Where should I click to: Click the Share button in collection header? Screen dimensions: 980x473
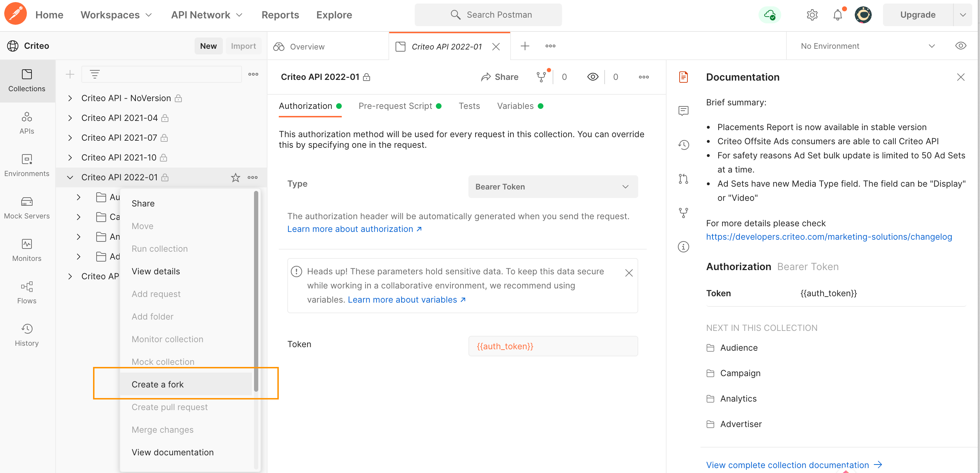pyautogui.click(x=500, y=77)
